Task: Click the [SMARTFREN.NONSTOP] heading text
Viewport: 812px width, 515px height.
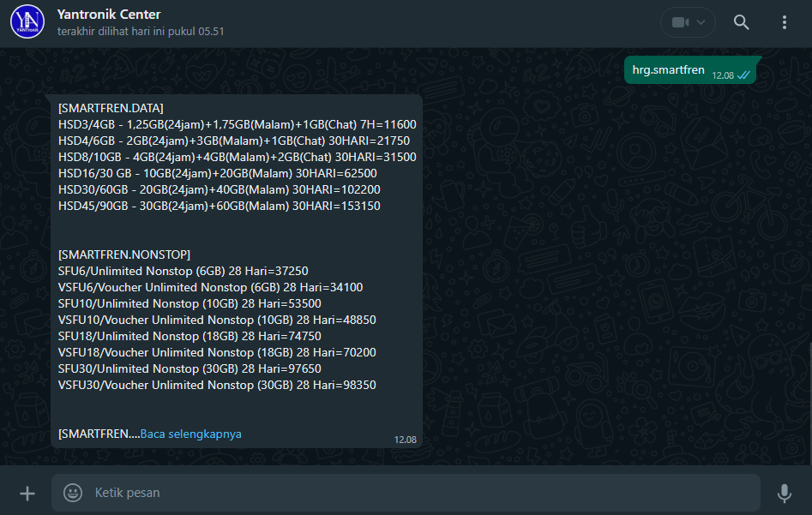Action: tap(124, 255)
